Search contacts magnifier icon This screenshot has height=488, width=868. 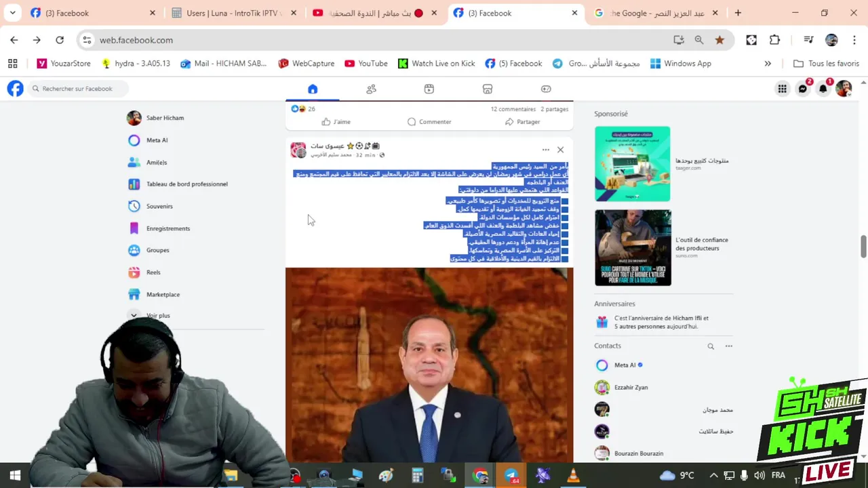tap(711, 346)
